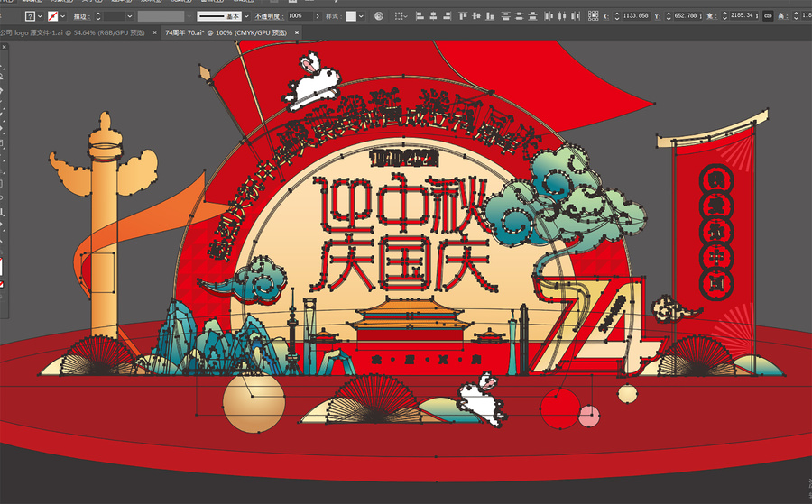Open the 基本 brush definition dropdown arrow
The height and width of the screenshot is (504, 812).
pos(246,16)
